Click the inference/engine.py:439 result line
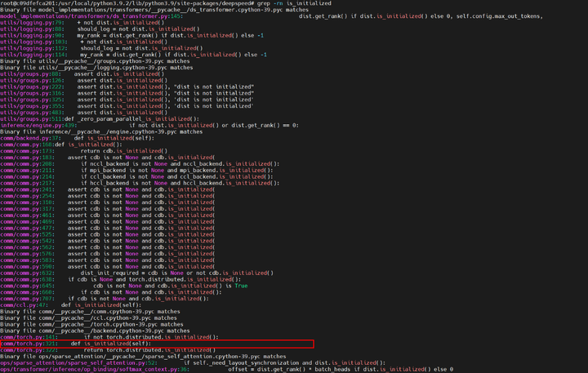Screen dimensions: 588x373 (x=149, y=125)
